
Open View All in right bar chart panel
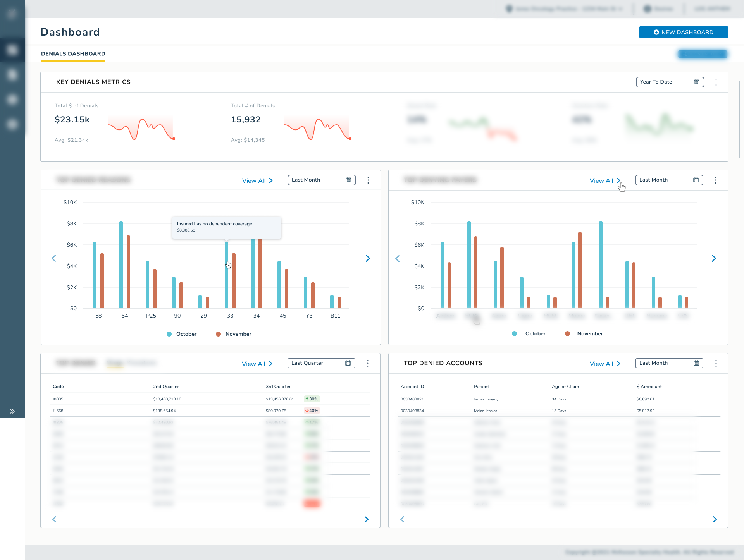605,180
